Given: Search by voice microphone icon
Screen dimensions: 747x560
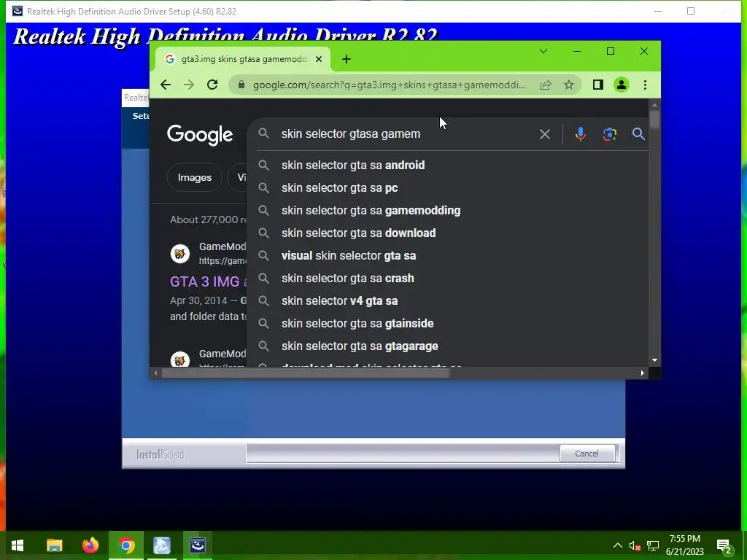Looking at the screenshot, I should click(580, 134).
